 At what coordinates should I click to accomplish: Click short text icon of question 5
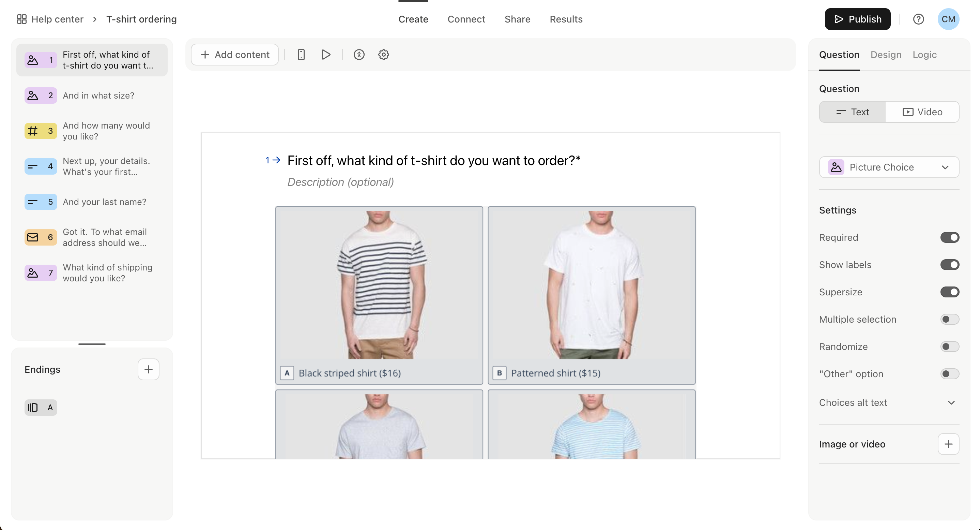[33, 202]
